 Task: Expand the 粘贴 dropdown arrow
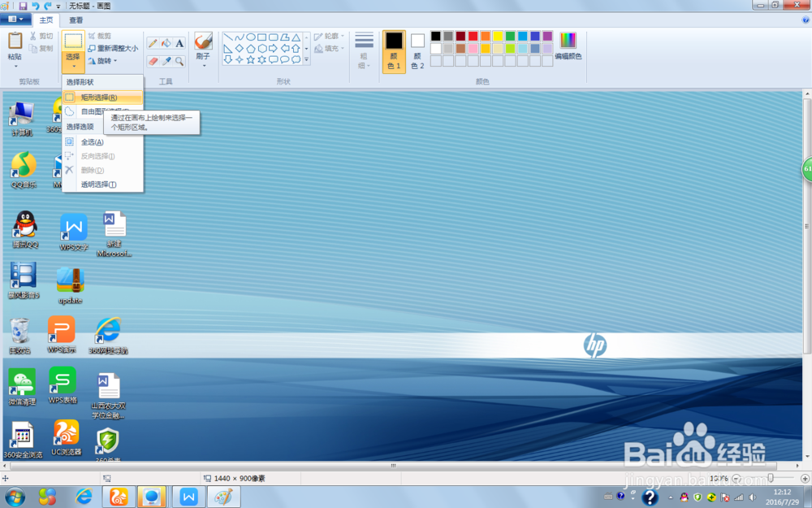(x=15, y=66)
